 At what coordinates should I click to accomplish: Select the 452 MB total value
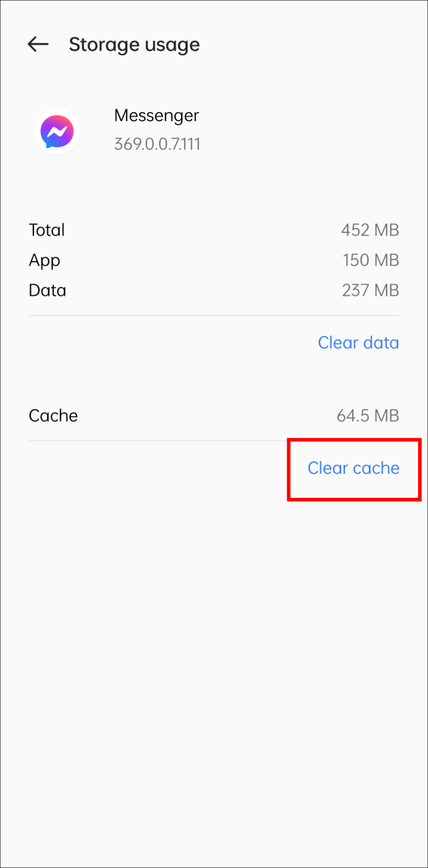coord(370,230)
